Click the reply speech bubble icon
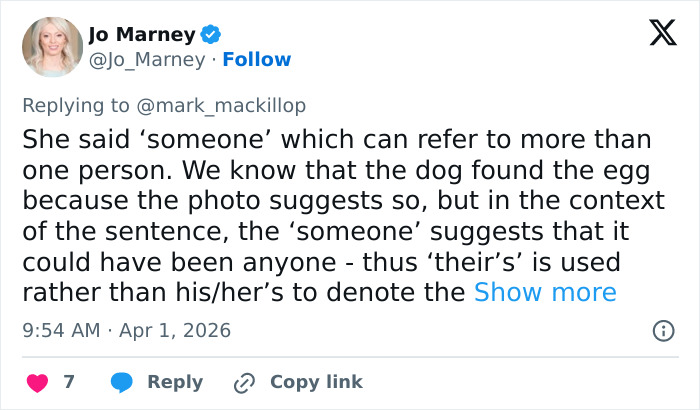 122,382
